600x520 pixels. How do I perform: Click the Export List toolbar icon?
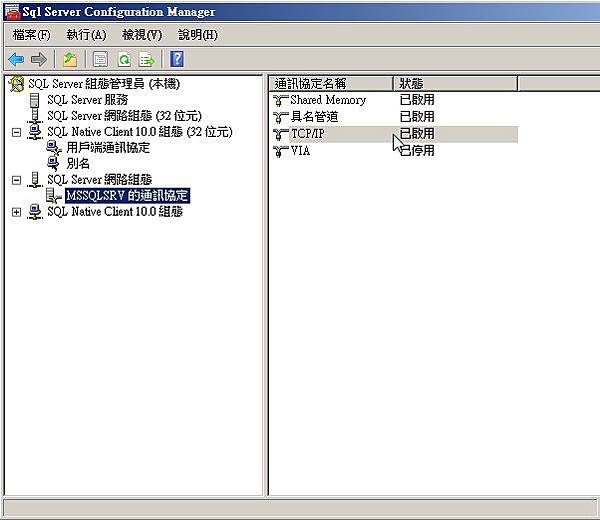147,59
